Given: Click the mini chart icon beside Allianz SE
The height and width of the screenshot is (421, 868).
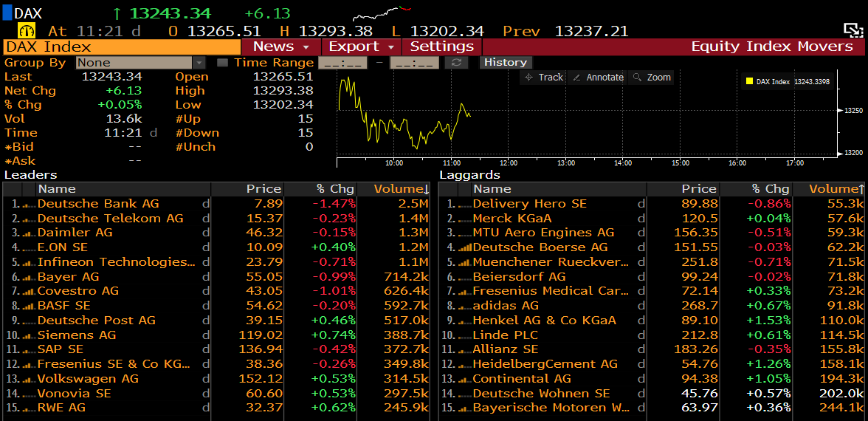Looking at the screenshot, I should click(x=464, y=349).
